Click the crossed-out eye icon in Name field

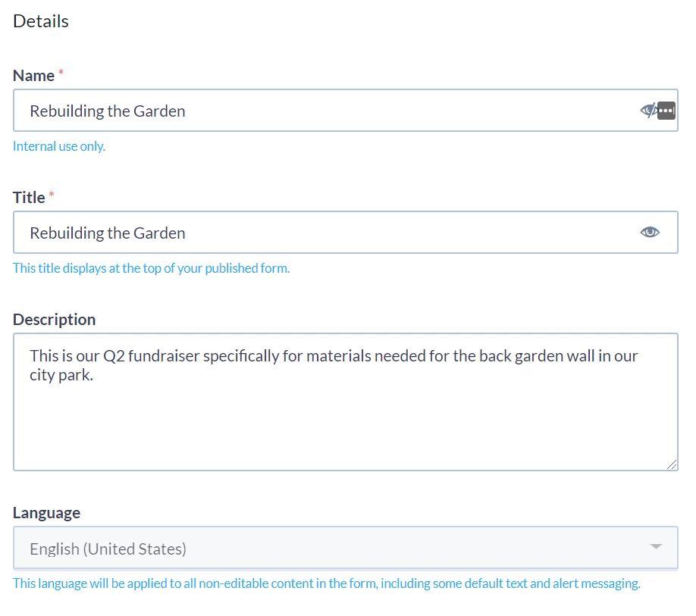click(648, 111)
